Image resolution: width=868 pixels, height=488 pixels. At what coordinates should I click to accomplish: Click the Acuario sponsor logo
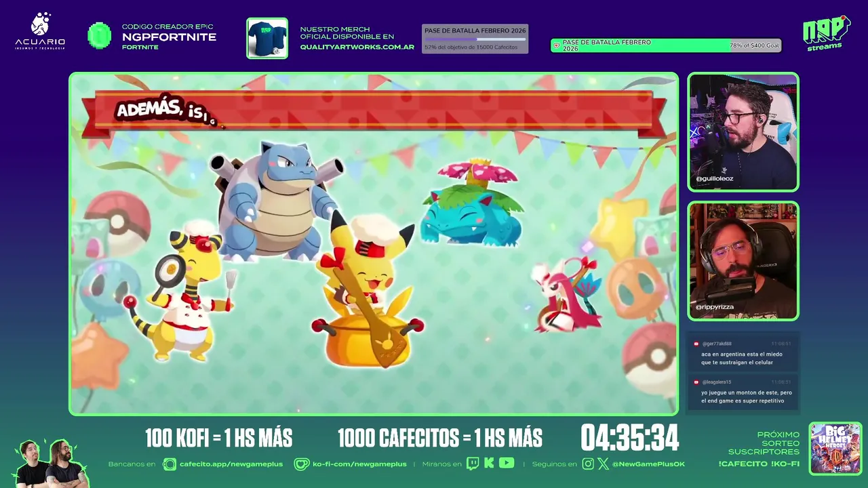[40, 30]
